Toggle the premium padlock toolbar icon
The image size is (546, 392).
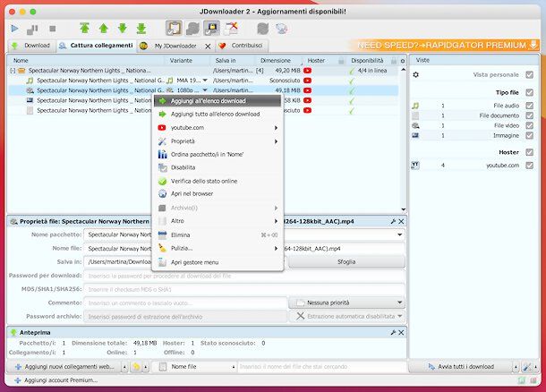click(211, 29)
